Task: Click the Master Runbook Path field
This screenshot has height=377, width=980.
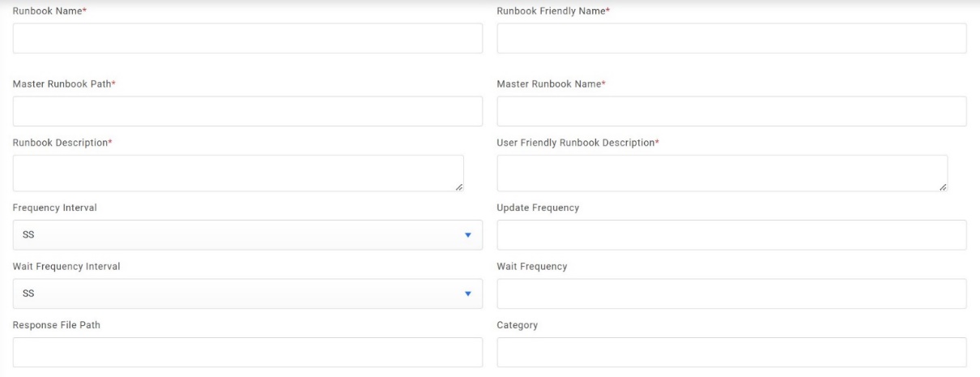Action: click(x=247, y=111)
